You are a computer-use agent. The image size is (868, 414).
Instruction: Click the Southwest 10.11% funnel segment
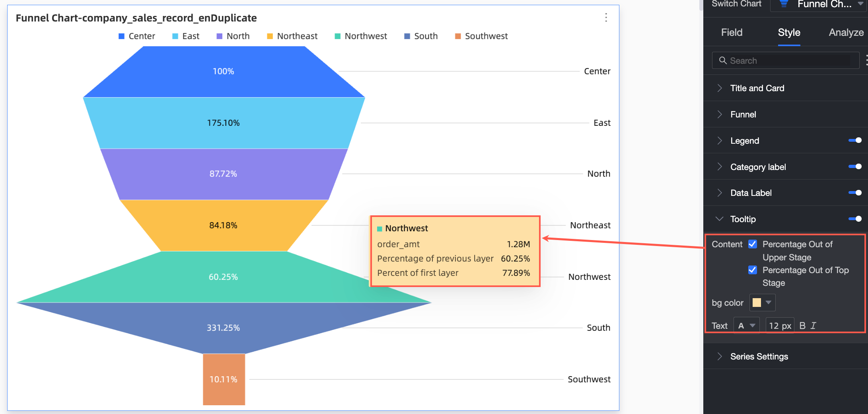coord(224,379)
